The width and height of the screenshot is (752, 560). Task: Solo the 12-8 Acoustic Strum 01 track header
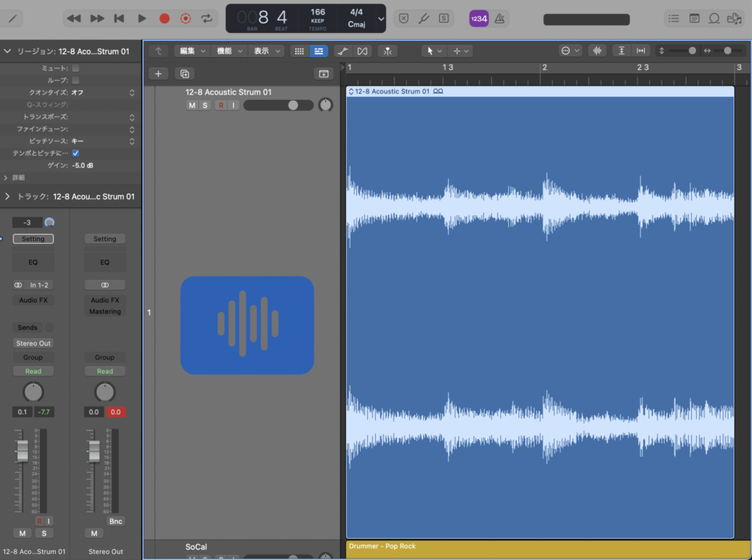point(205,106)
